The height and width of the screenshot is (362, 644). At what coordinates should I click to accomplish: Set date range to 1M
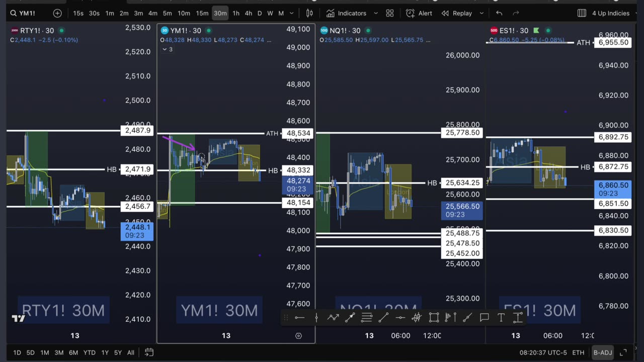coord(44,352)
